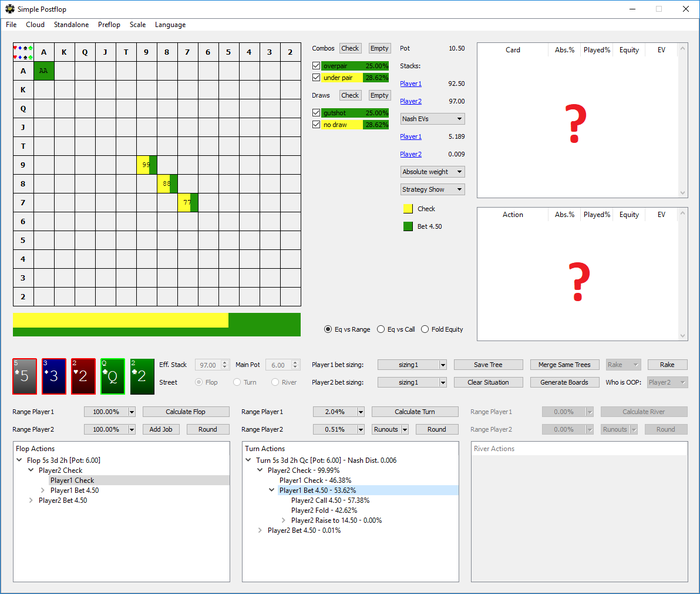This screenshot has height=594, width=700.
Task: Select Player2 Call 4.50 - 57.38% row
Action: point(330,500)
